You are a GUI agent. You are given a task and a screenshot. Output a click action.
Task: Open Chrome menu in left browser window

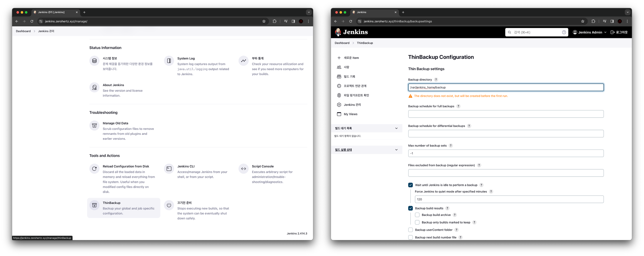tap(308, 21)
